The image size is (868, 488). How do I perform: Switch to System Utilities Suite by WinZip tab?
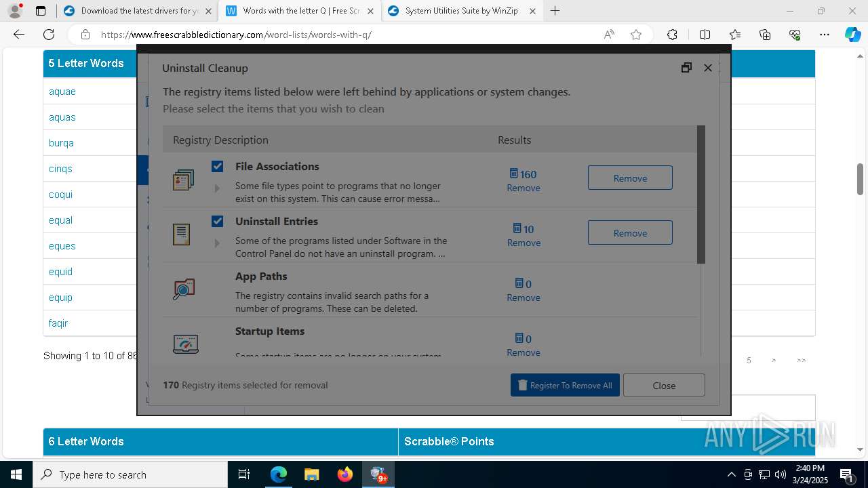(x=461, y=11)
